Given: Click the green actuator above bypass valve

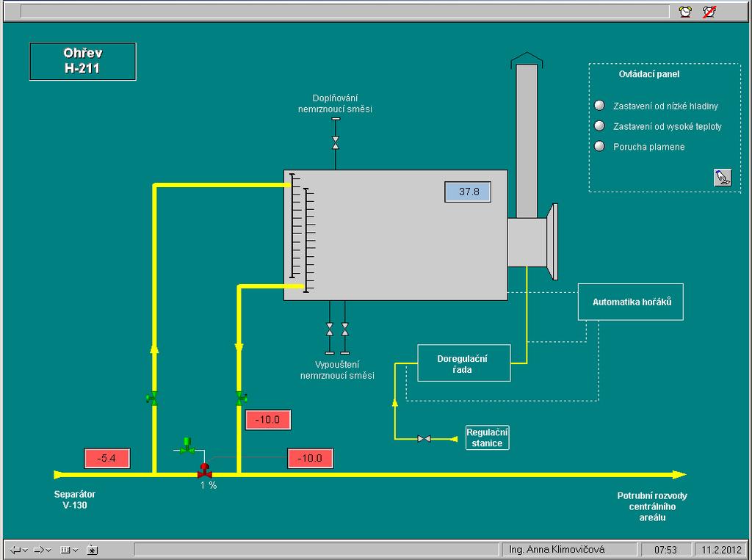Looking at the screenshot, I should click(x=187, y=446).
